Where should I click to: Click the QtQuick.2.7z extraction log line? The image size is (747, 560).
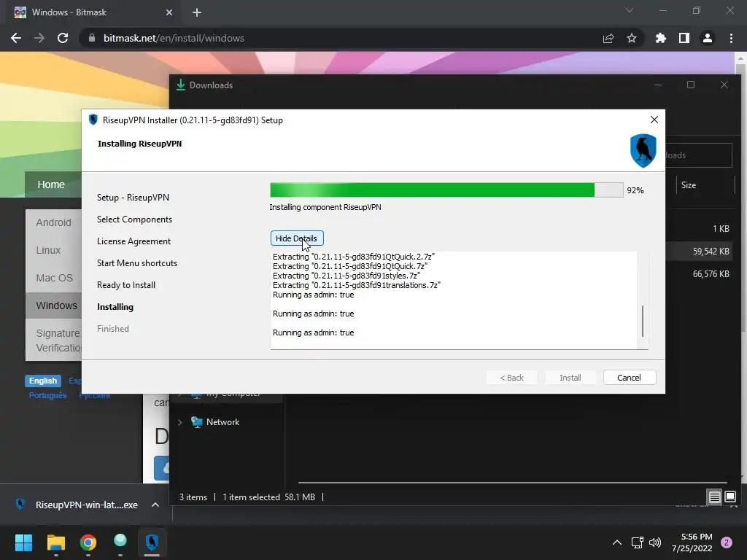pos(354,257)
